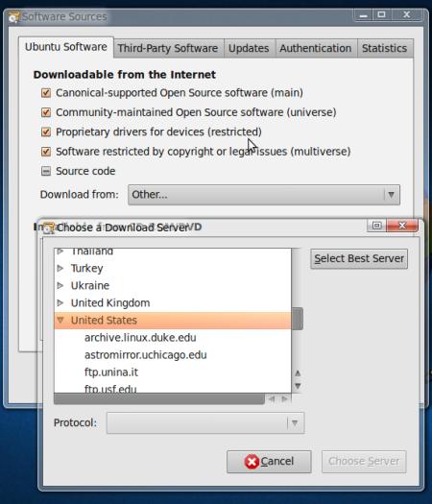432x504 pixels.
Task: Click the Choose a Download Server dialog icon
Action: [x=49, y=228]
